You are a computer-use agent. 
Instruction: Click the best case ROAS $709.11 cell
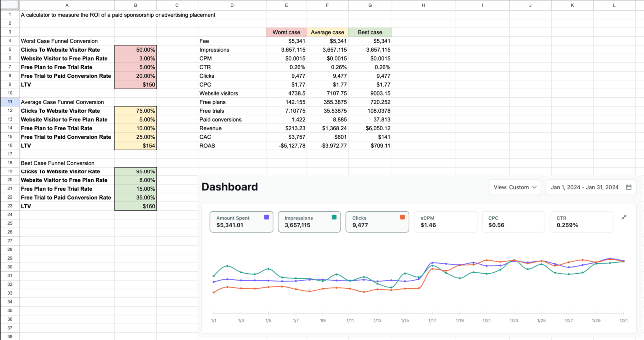tap(370, 146)
